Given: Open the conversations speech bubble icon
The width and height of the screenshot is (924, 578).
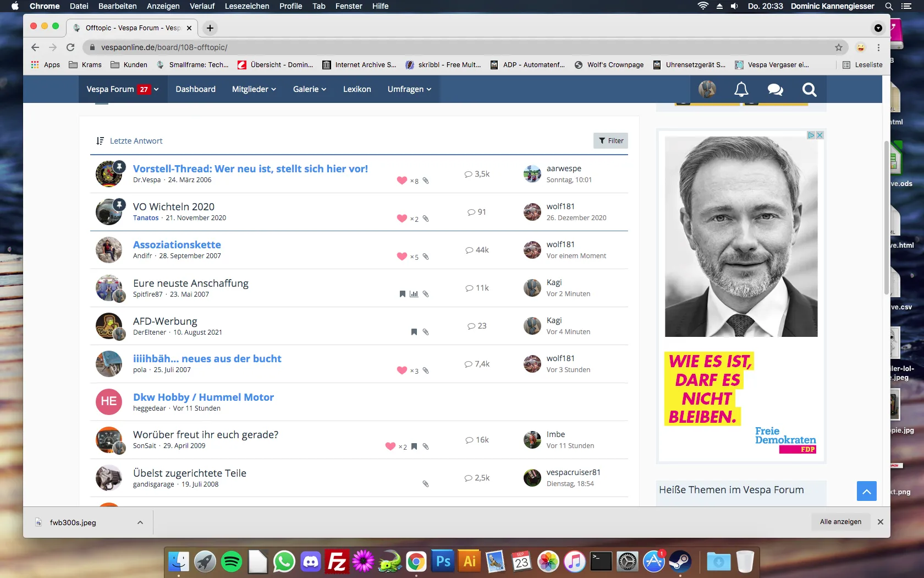Looking at the screenshot, I should 775,89.
